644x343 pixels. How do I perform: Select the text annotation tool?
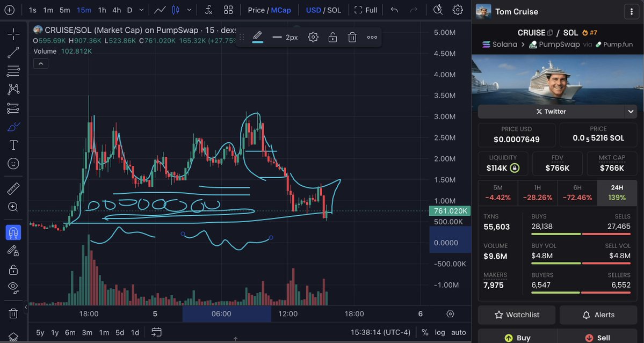pyautogui.click(x=13, y=145)
